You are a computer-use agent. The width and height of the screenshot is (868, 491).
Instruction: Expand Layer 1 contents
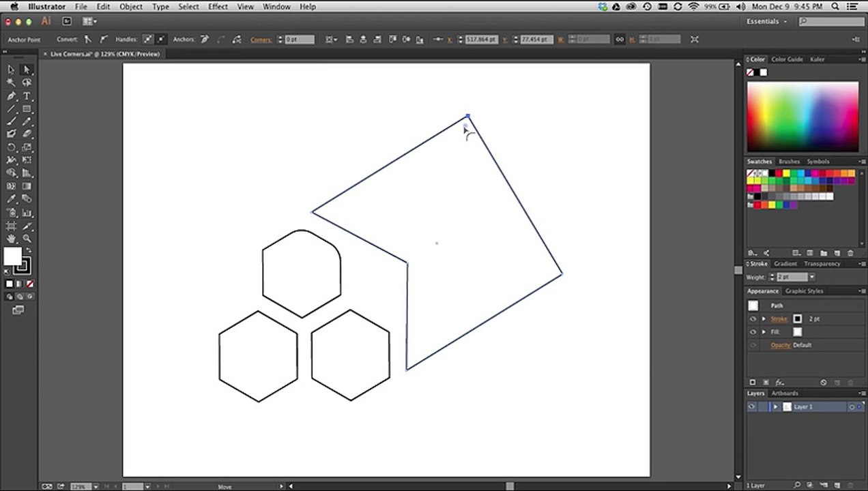tap(775, 407)
